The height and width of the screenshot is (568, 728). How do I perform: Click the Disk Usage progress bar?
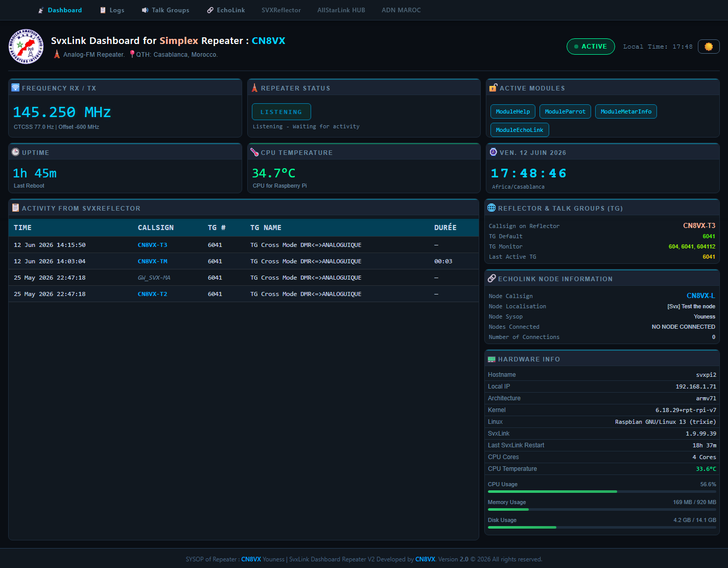coord(602,527)
